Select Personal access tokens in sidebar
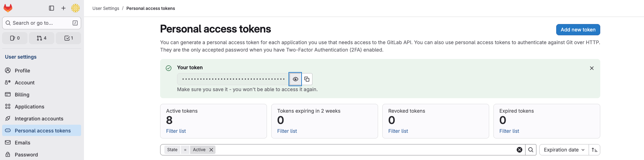 click(x=42, y=131)
